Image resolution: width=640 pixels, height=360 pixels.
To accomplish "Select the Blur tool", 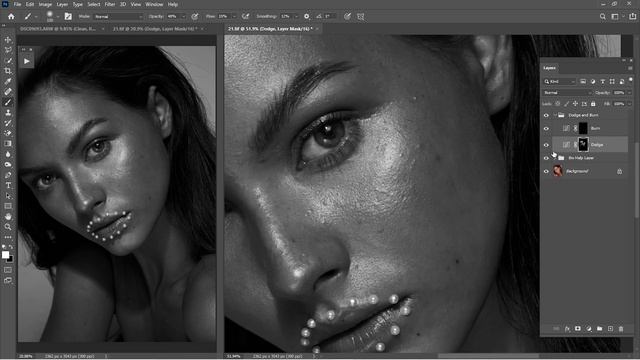I will coord(8,154).
